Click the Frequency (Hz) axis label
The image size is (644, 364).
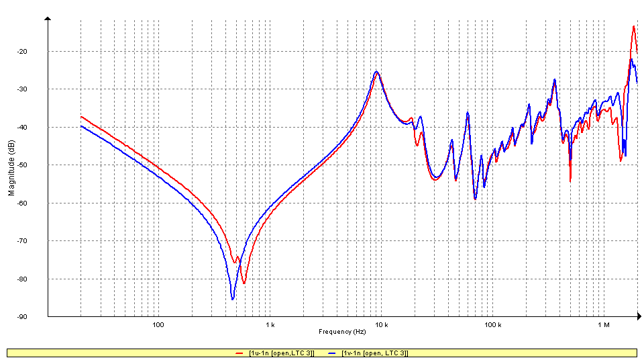[342, 332]
